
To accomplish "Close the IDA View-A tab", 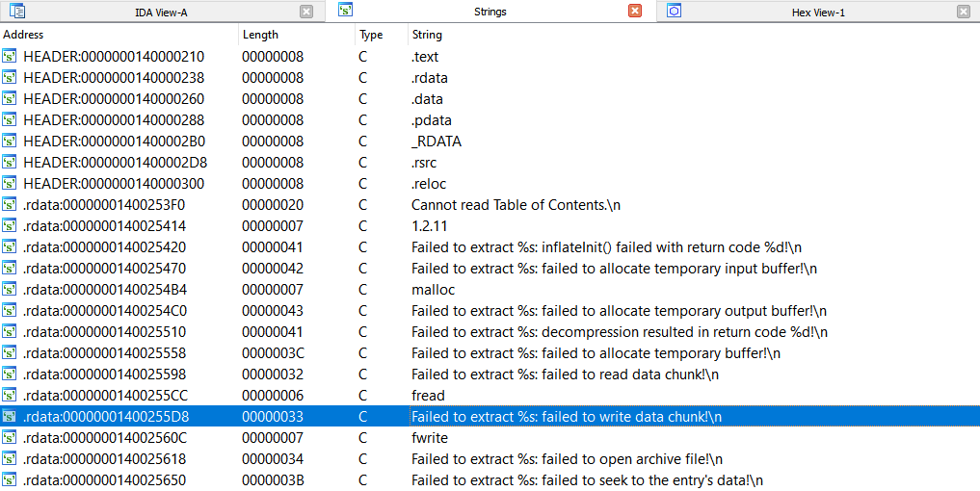I will point(306,12).
